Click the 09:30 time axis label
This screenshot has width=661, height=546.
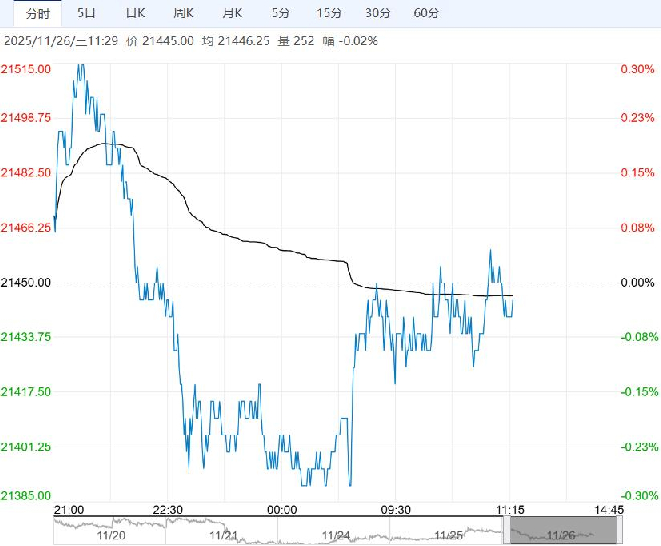pos(395,509)
